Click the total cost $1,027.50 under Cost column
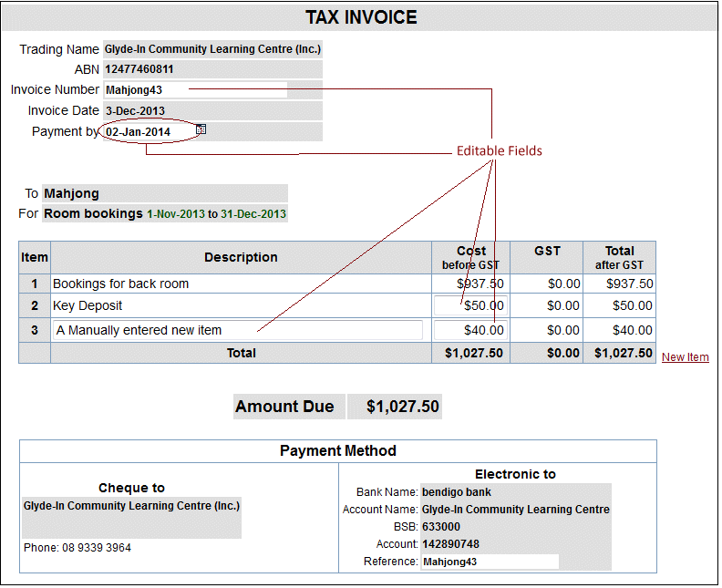 coord(474,353)
